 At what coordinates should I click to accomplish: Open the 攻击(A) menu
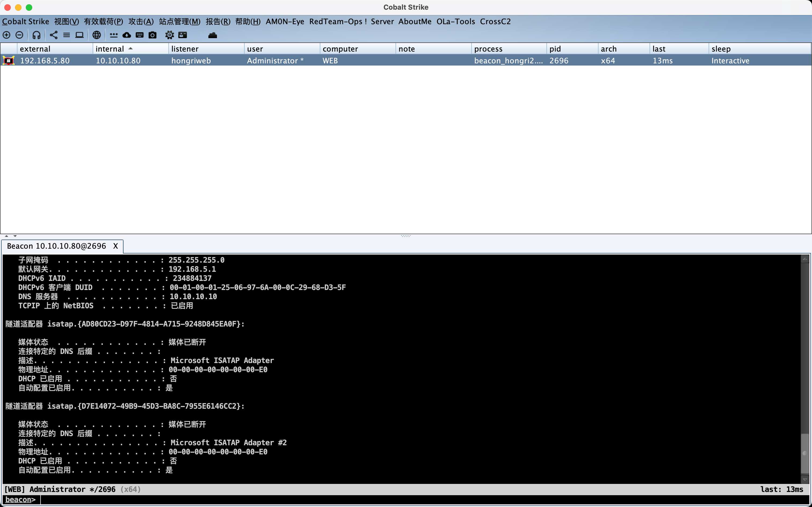pyautogui.click(x=141, y=21)
